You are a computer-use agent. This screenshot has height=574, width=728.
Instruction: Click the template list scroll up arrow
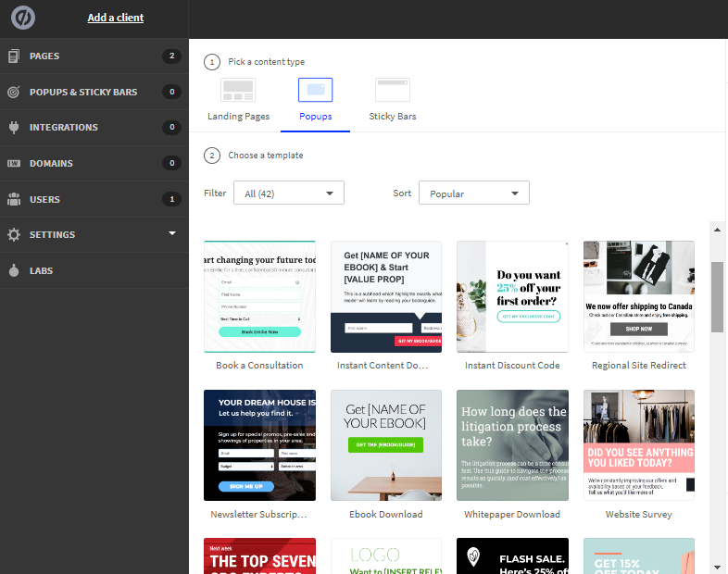pos(717,230)
